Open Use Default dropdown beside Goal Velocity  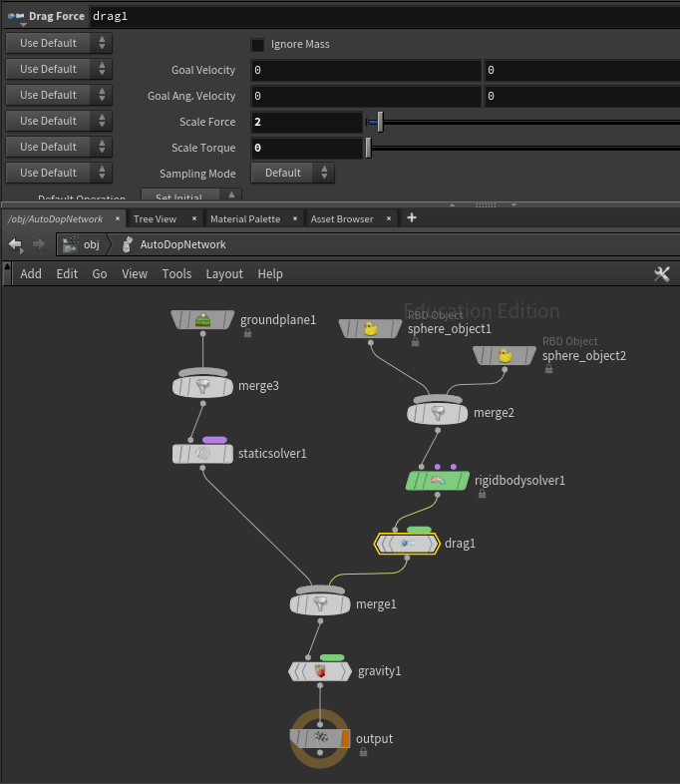coord(59,70)
